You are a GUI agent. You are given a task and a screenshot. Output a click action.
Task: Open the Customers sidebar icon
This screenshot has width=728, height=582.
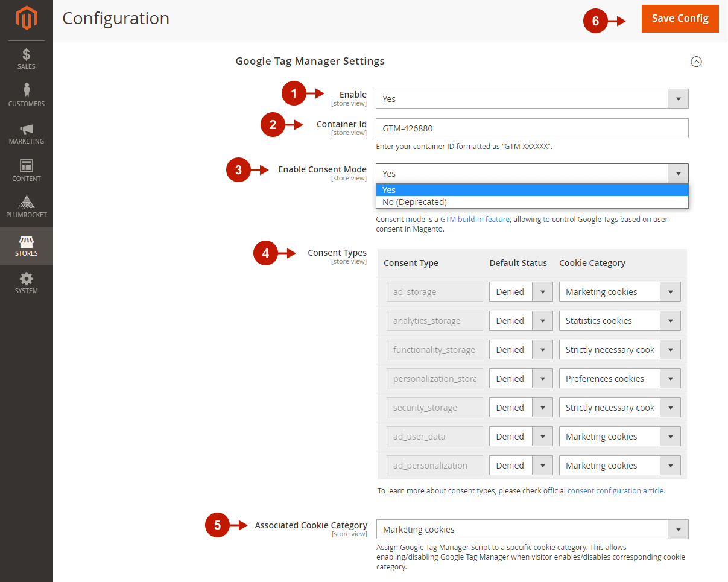[x=27, y=95]
